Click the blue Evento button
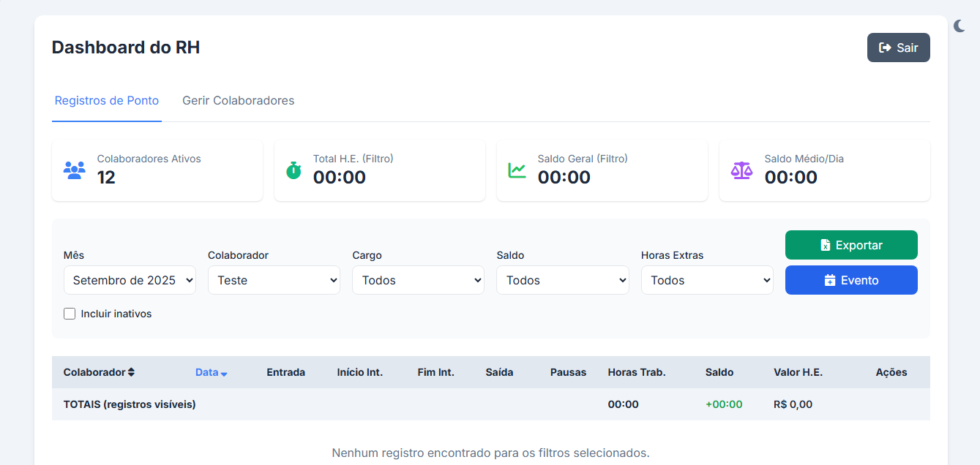 tap(851, 280)
